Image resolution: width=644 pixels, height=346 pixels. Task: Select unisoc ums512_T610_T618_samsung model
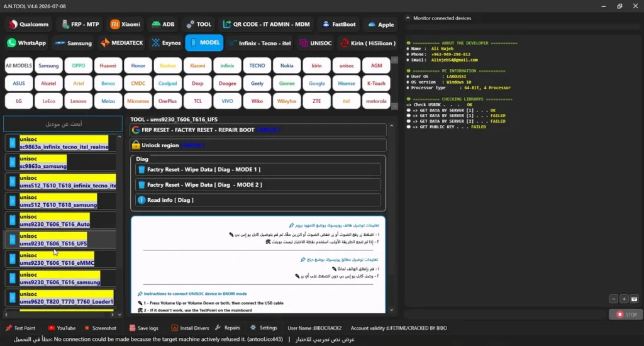pos(60,201)
